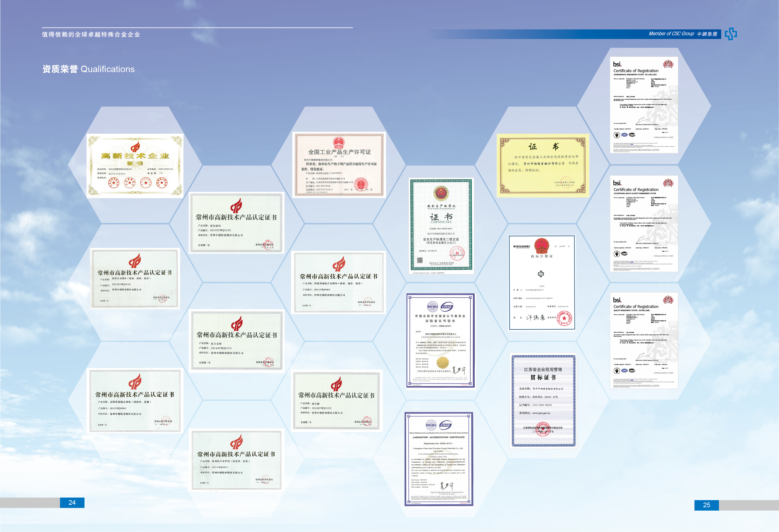This screenshot has height=532, width=779.
Task: Click the torch logo on 高新技术企业 certificate
Action: click(x=135, y=147)
